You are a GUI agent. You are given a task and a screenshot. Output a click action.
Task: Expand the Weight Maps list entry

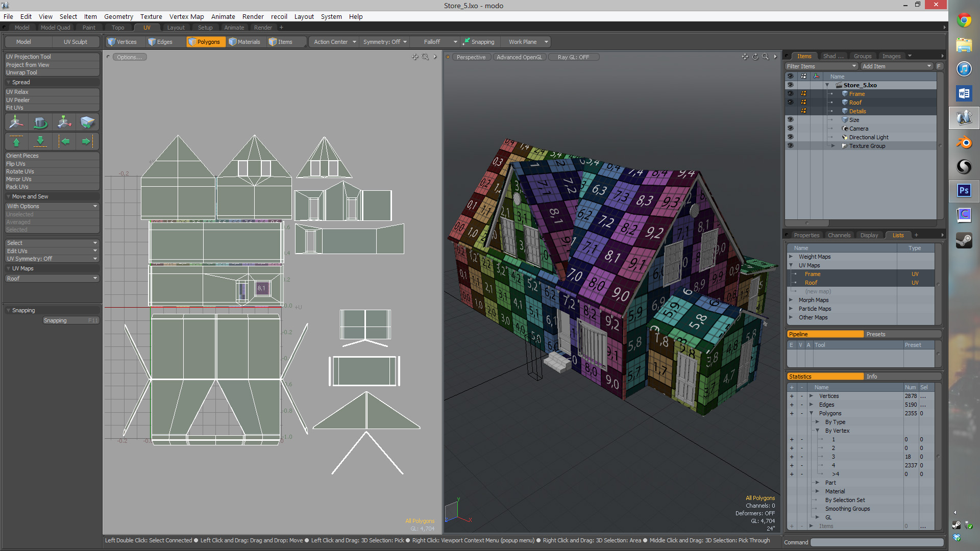791,257
